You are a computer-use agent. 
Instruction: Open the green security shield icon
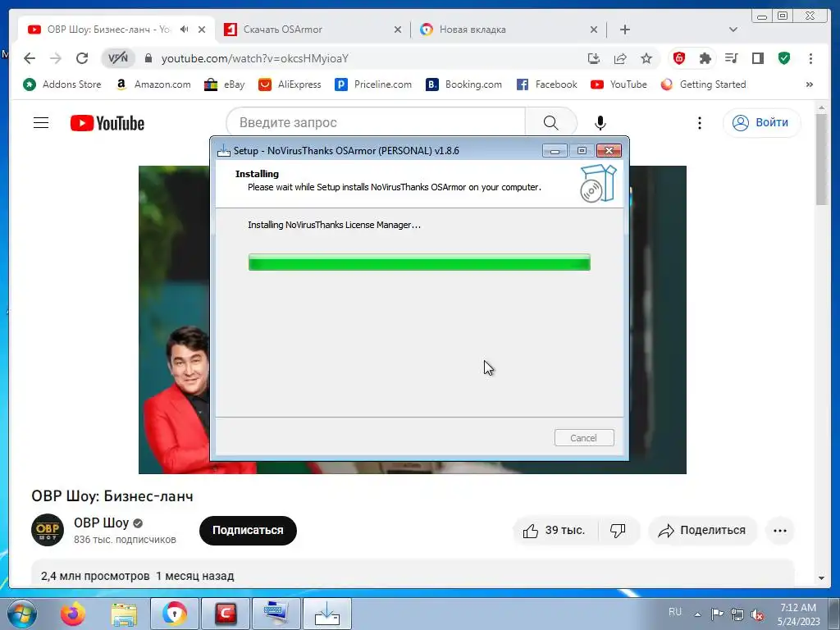(784, 58)
